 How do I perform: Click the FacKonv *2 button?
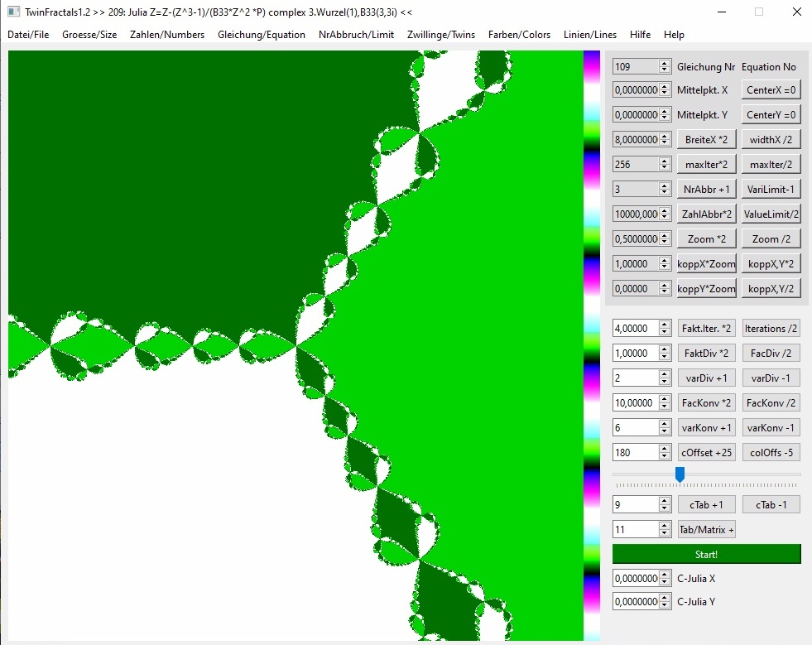pyautogui.click(x=706, y=403)
